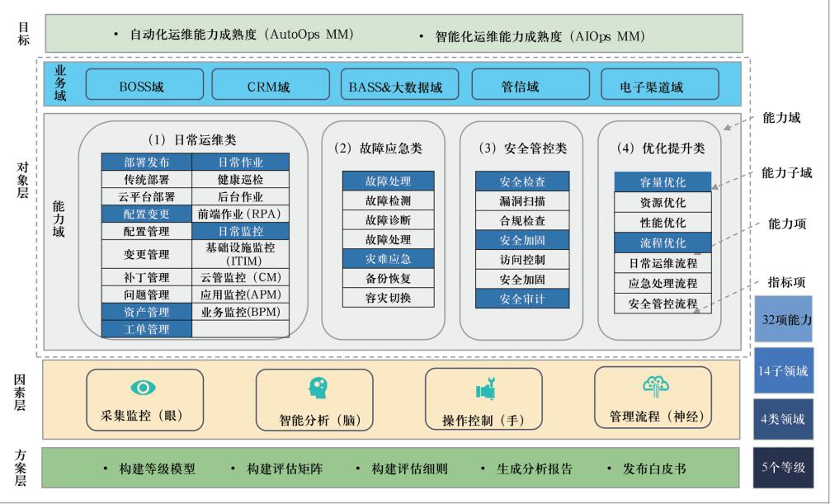
Task: Select the 日常监控 header cell
Action: 241,232
